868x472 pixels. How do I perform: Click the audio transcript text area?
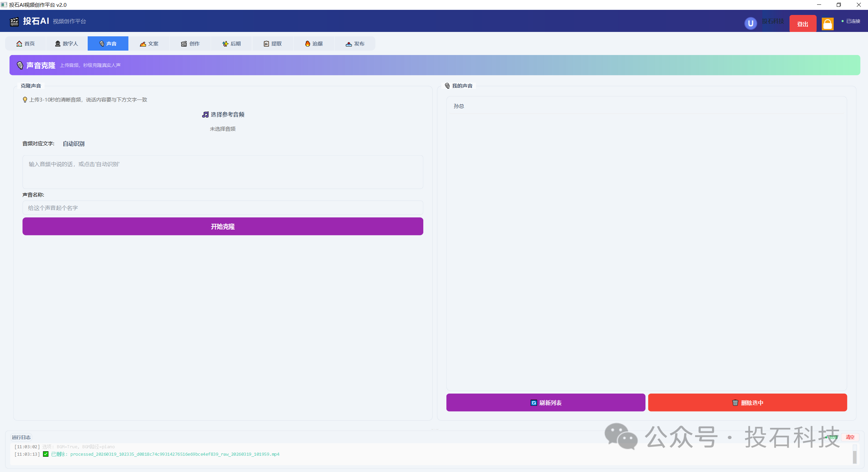[223, 172]
